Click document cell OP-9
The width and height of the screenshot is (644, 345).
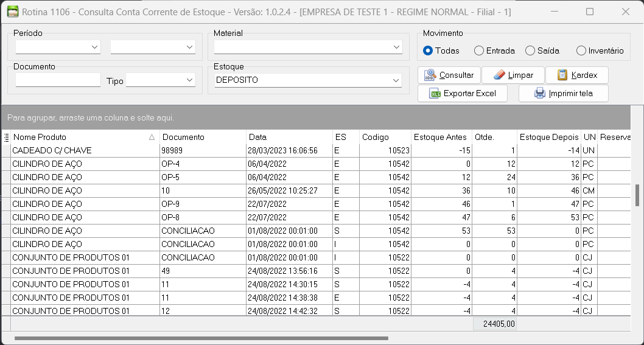click(203, 204)
